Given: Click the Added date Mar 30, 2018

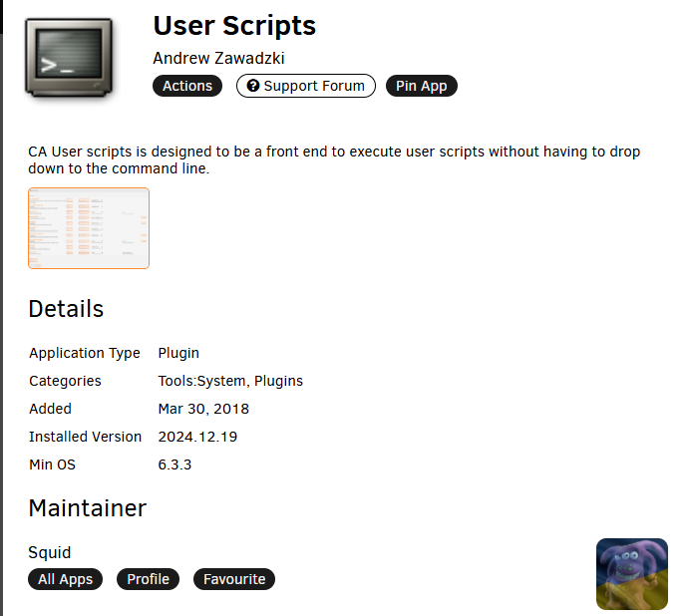Looking at the screenshot, I should [203, 409].
